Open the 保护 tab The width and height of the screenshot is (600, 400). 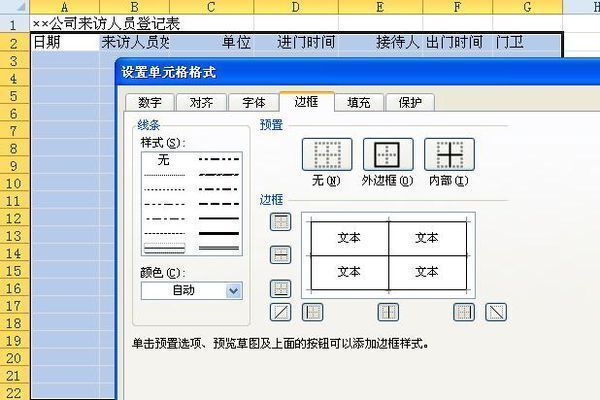pos(410,102)
